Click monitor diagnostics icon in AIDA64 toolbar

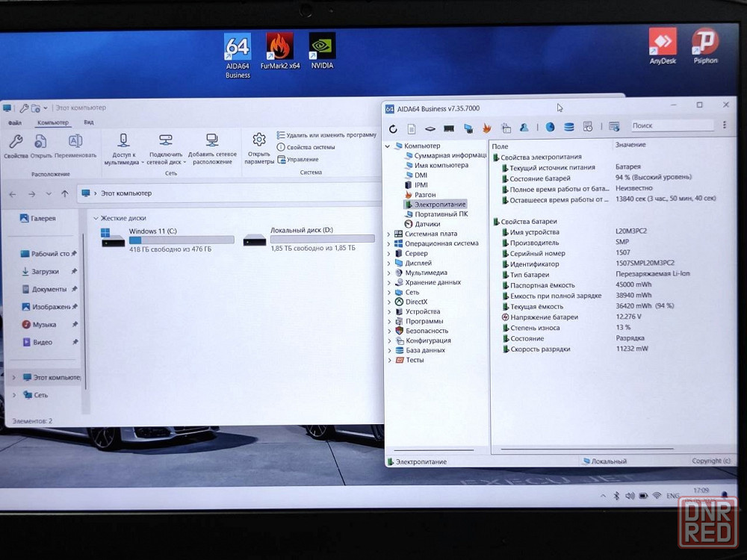click(x=468, y=128)
